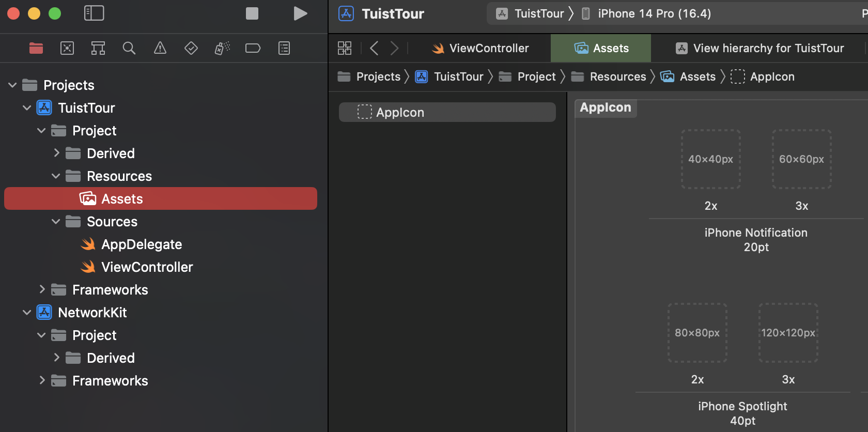The width and height of the screenshot is (868, 432).
Task: Click Resources in the jump bar
Action: (609, 76)
